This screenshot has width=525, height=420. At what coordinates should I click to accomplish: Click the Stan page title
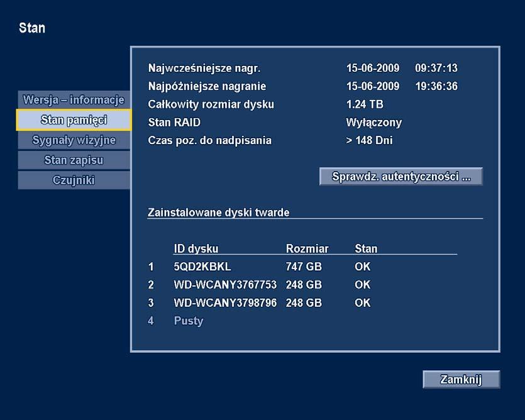[x=32, y=28]
